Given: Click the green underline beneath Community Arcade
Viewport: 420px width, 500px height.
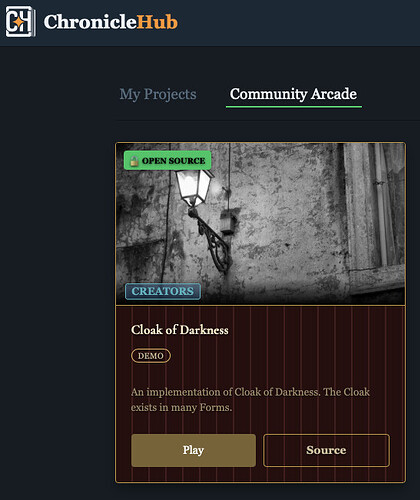Looking at the screenshot, I should click(294, 107).
